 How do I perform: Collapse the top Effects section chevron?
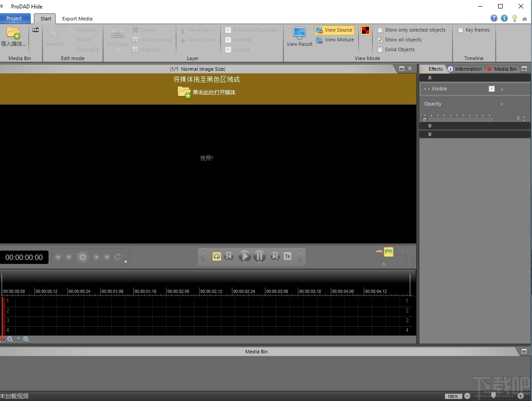[430, 78]
